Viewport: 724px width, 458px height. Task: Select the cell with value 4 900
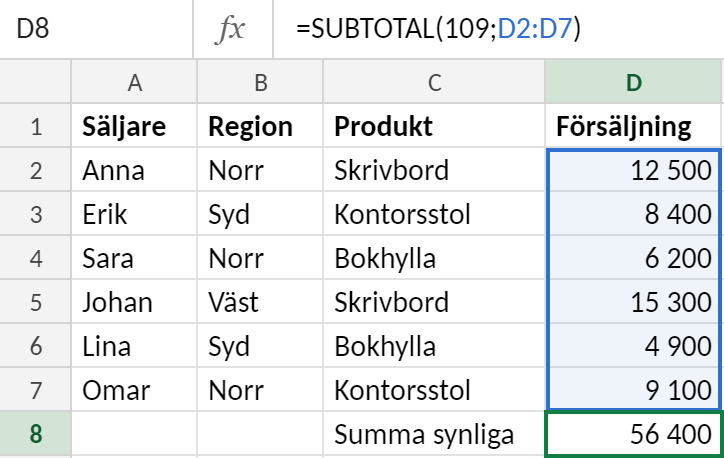pyautogui.click(x=634, y=345)
